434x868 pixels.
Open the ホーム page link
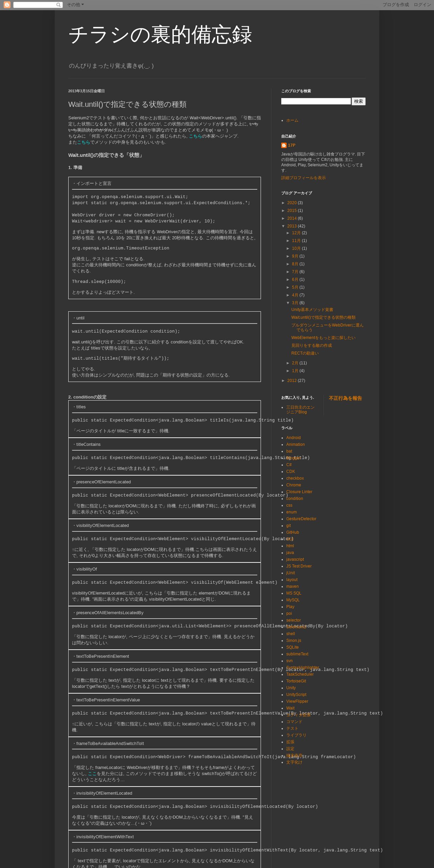292,120
